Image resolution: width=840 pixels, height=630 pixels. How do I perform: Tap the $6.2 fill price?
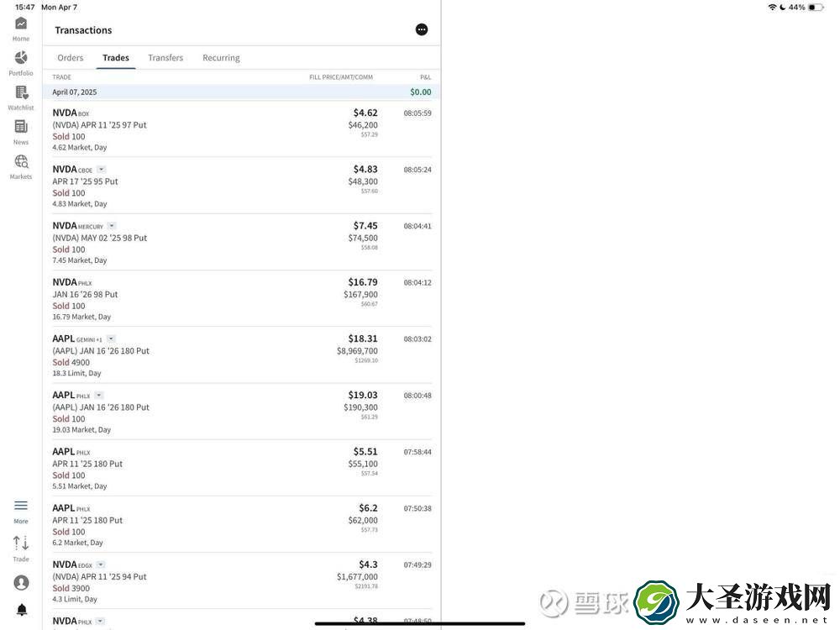(x=368, y=508)
